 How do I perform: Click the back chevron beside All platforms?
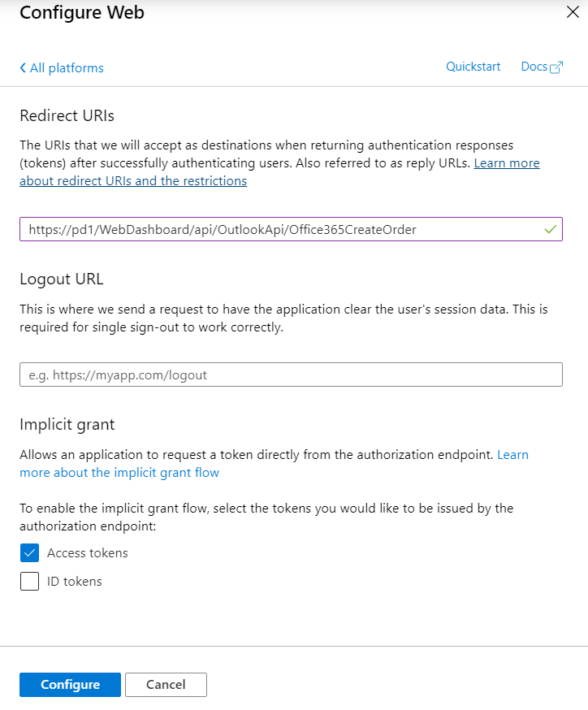(x=23, y=68)
